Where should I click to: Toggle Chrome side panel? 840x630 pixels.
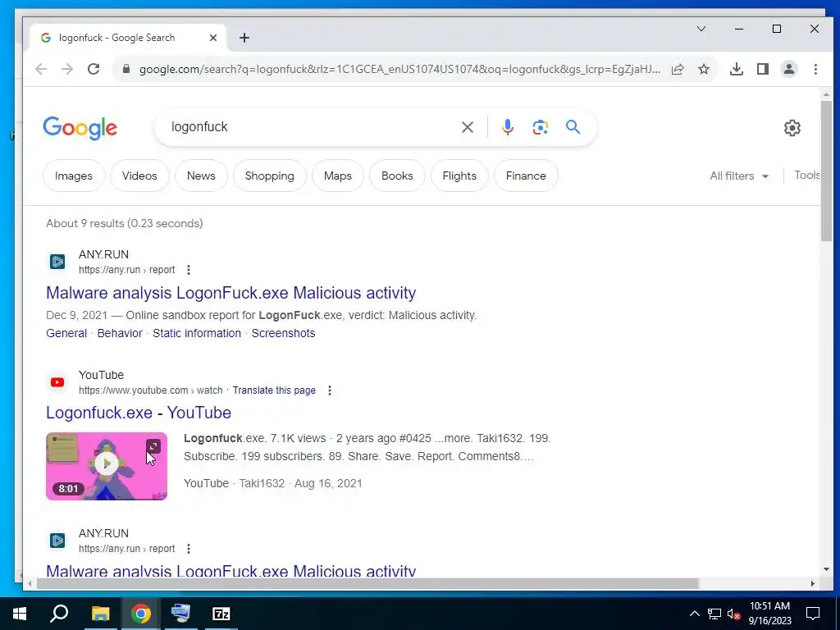[x=763, y=69]
